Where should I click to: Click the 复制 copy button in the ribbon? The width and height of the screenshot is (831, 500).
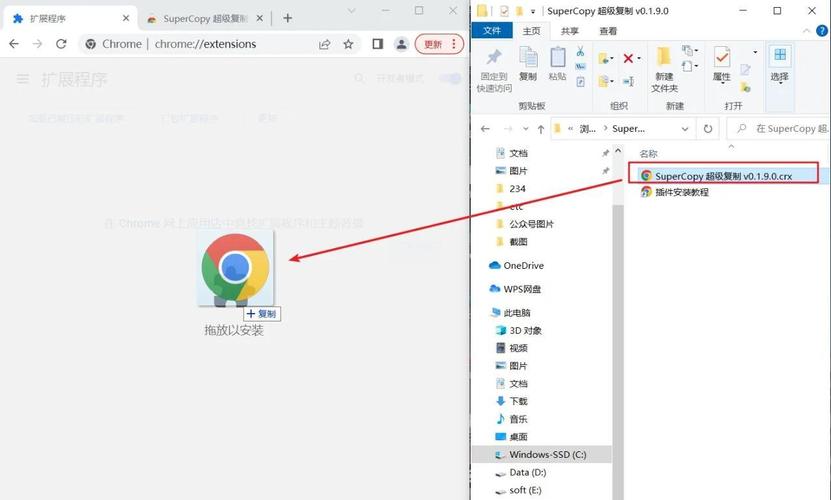click(x=528, y=64)
